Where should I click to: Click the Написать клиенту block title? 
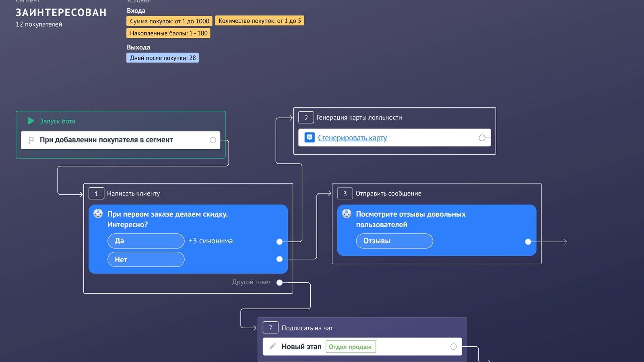pyautogui.click(x=133, y=193)
